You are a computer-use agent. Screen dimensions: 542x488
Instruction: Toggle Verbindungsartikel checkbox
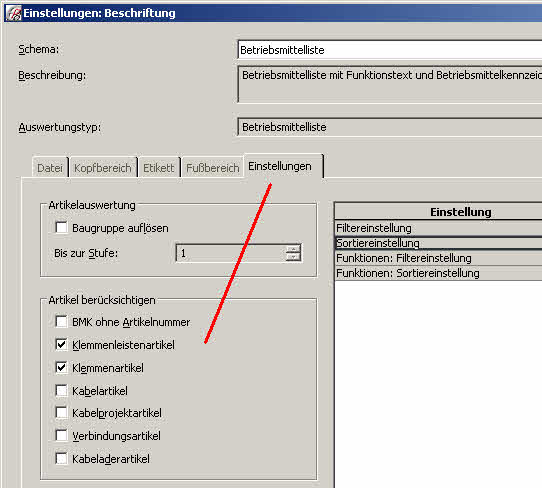tap(62, 435)
